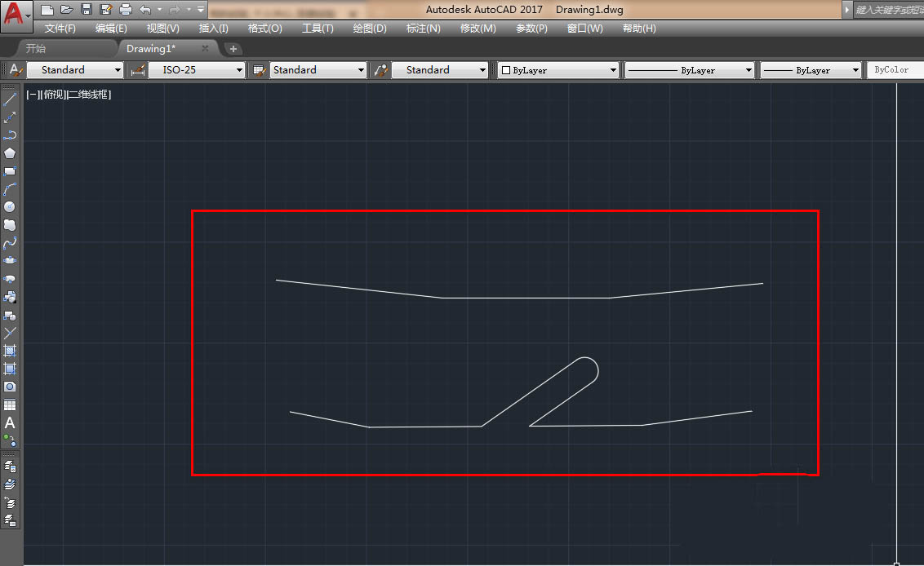Click the Hatch tool icon

(10, 351)
